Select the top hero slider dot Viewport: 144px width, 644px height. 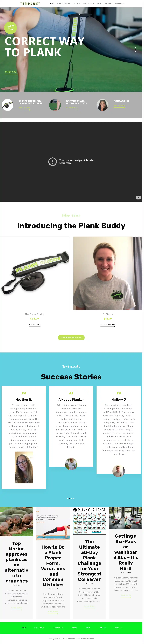point(135,47)
